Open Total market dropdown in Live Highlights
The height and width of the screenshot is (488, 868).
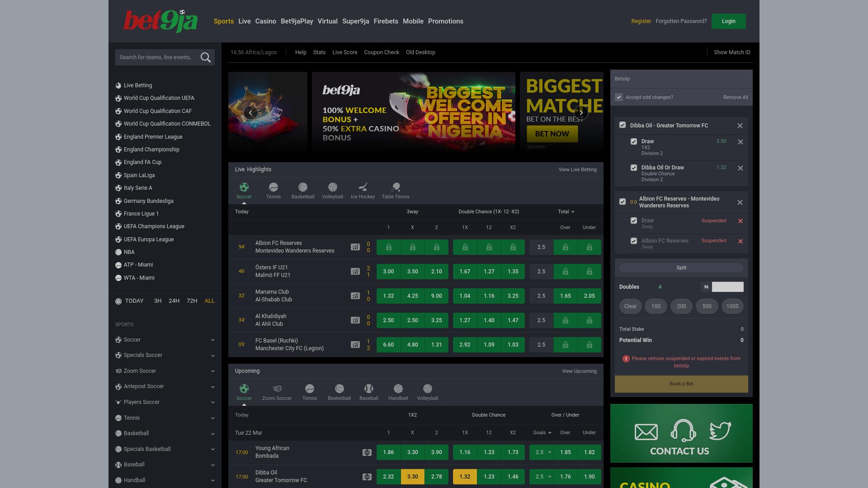[566, 211]
